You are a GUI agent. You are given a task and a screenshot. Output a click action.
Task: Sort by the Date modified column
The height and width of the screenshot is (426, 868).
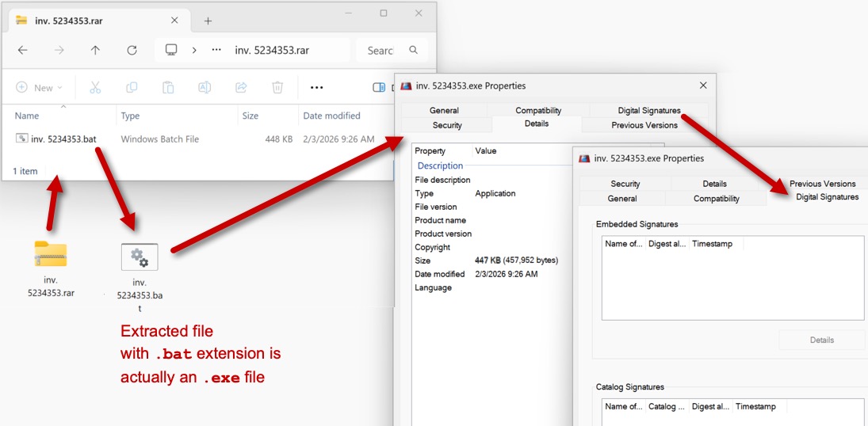(x=331, y=116)
